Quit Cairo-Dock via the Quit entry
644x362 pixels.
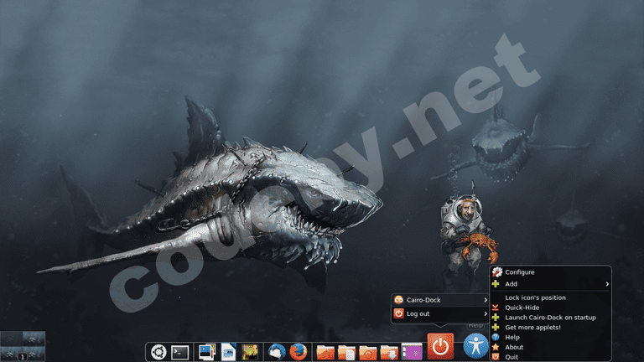point(512,357)
